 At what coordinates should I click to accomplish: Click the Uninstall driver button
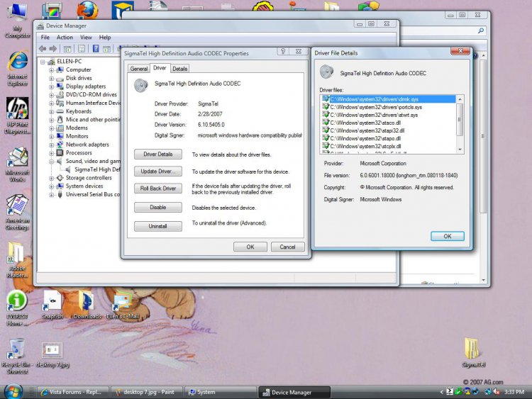[x=157, y=226]
